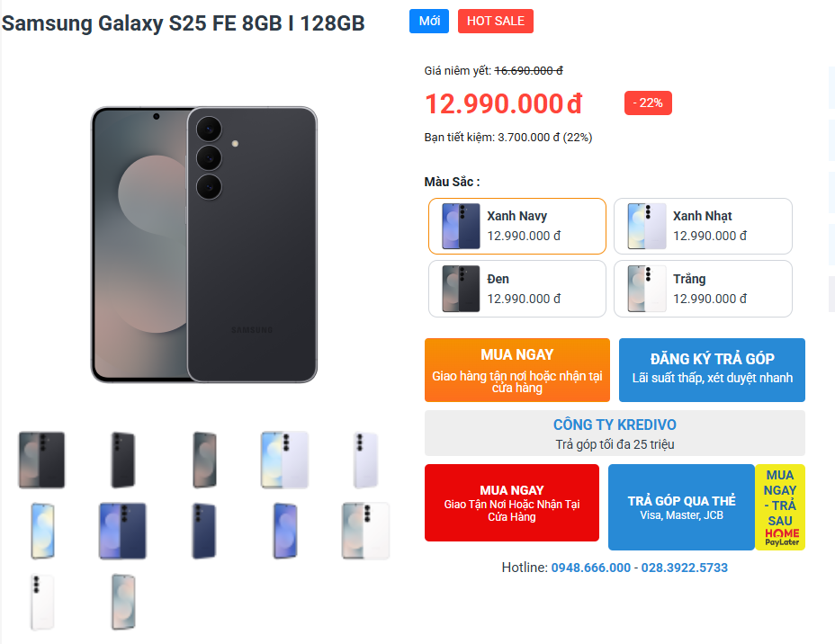Select the Xanh Navy color option
This screenshot has width=835, height=644.
[517, 226]
